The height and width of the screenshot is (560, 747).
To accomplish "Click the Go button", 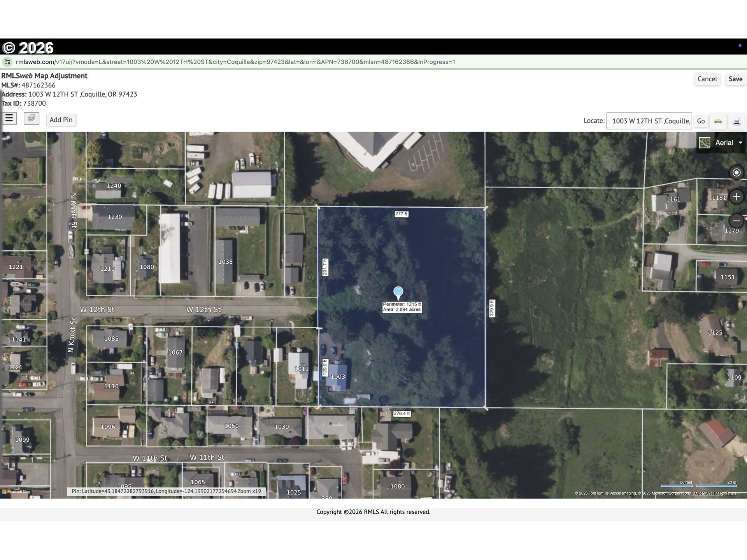I will click(701, 121).
